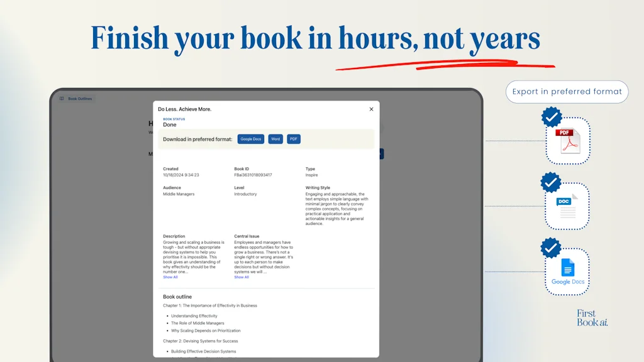
Task: Expand Show All under Description
Action: click(170, 277)
